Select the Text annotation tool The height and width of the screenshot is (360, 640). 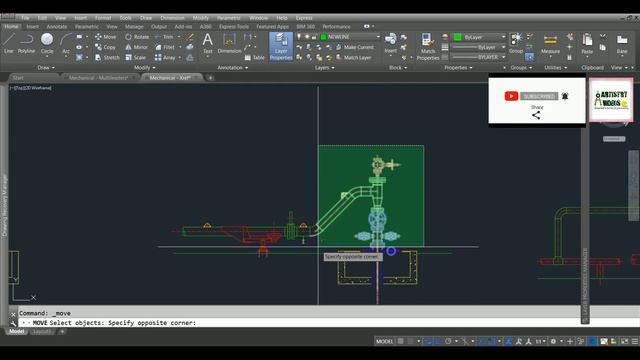pyautogui.click(x=207, y=44)
